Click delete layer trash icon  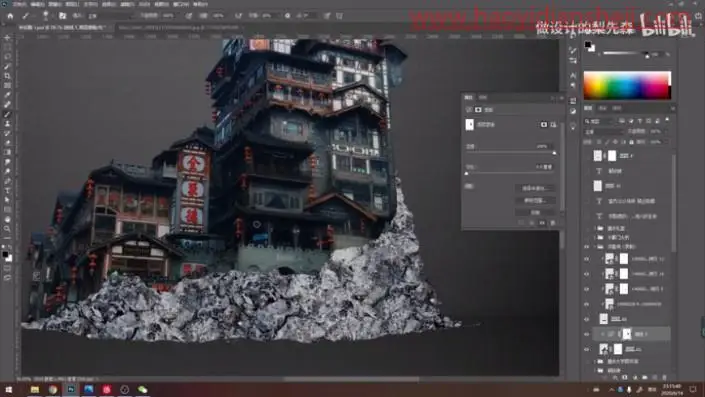[665, 378]
